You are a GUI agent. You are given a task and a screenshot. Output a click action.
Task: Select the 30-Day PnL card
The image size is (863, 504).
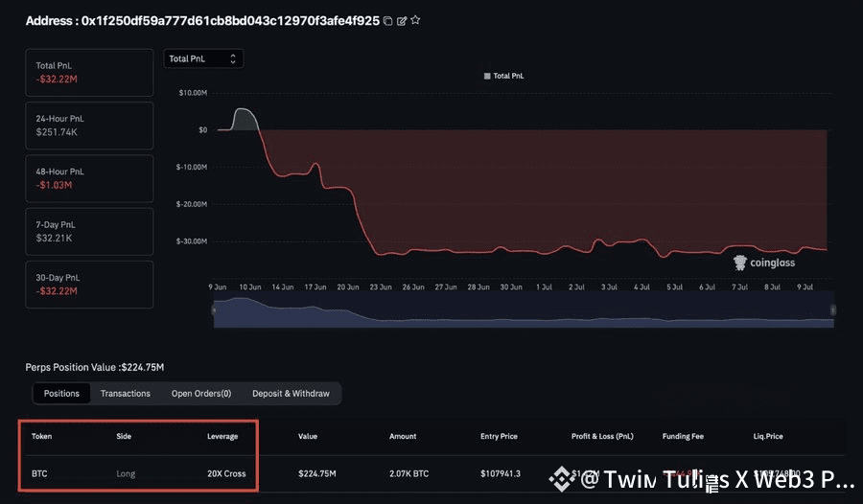pyautogui.click(x=89, y=285)
